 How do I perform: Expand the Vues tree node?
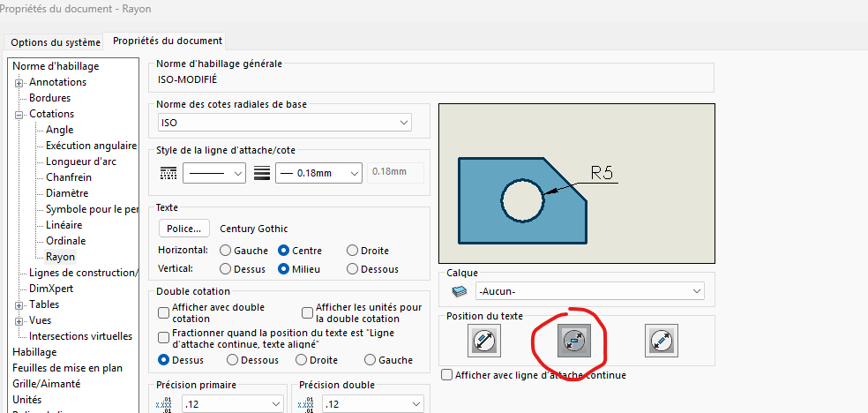[19, 321]
